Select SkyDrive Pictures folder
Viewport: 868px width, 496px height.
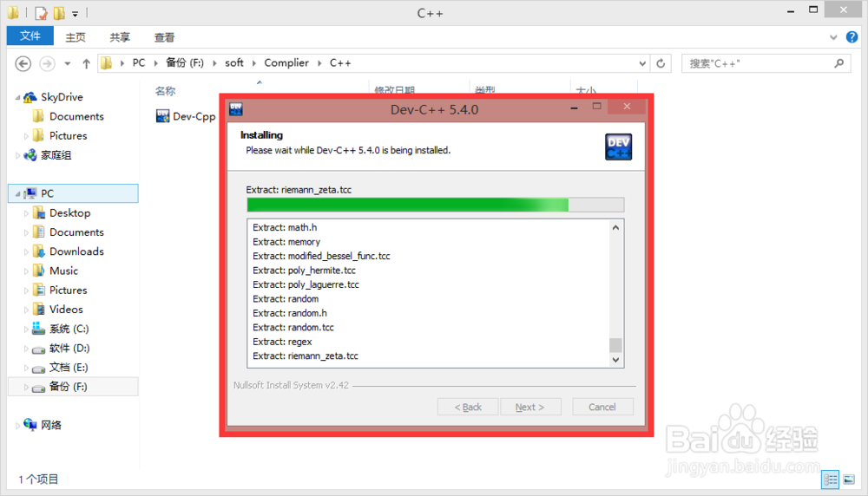(68, 135)
